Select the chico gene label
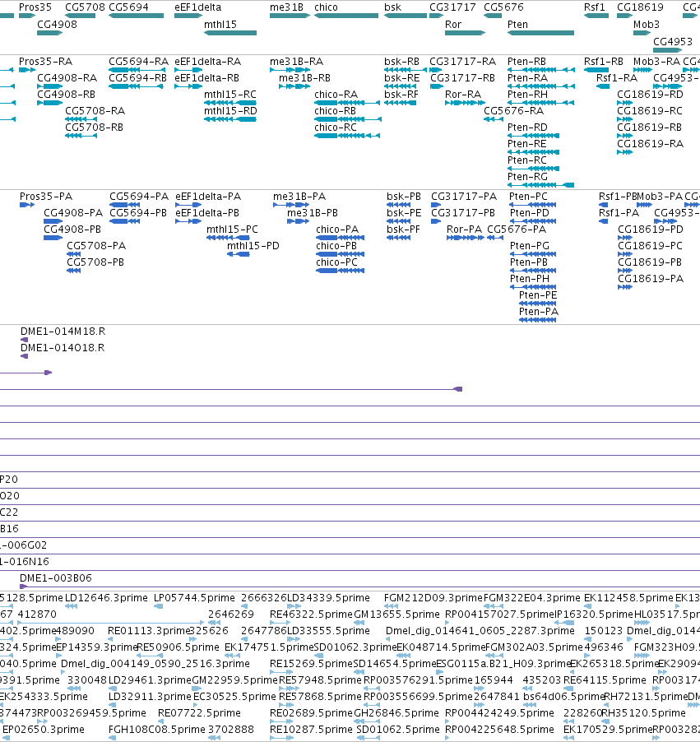 click(326, 7)
